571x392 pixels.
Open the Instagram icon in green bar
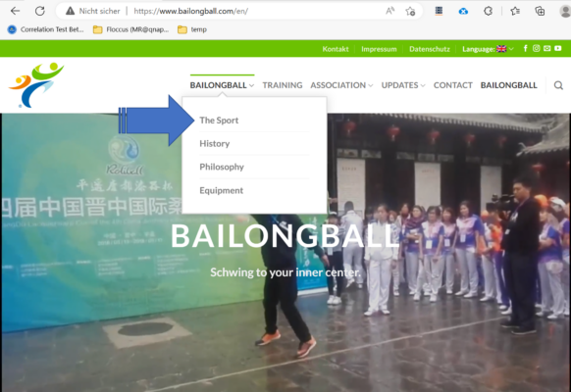click(536, 48)
